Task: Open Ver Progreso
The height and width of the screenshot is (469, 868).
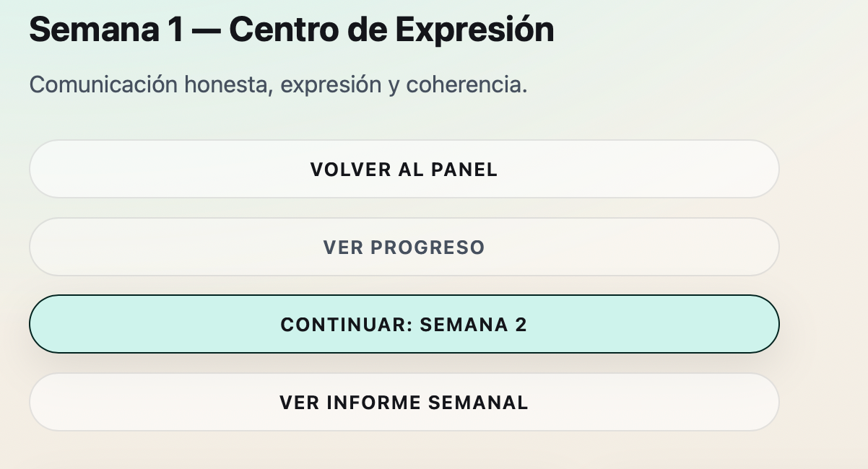Action: click(x=404, y=247)
